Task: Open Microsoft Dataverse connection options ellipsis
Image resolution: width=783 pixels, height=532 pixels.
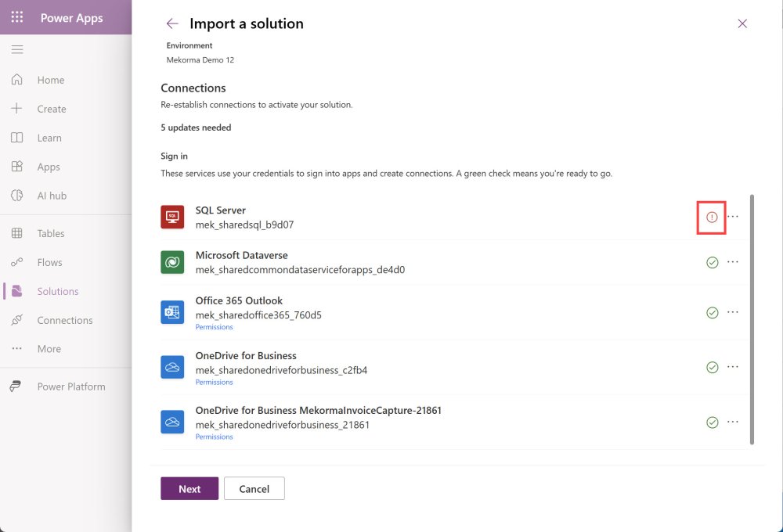Action: 733,261
